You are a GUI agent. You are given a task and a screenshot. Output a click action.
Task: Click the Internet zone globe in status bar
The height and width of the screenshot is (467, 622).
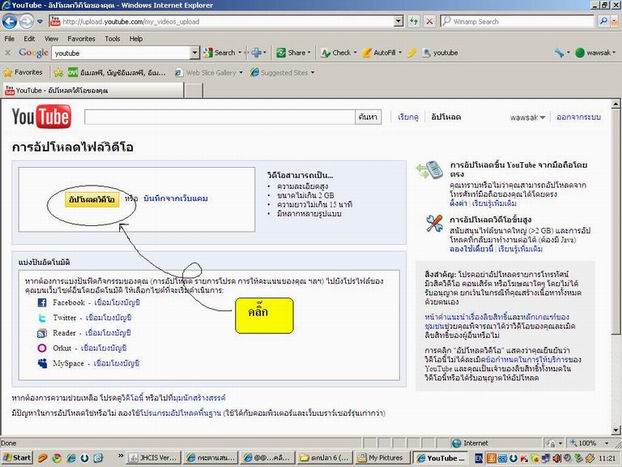click(x=457, y=443)
